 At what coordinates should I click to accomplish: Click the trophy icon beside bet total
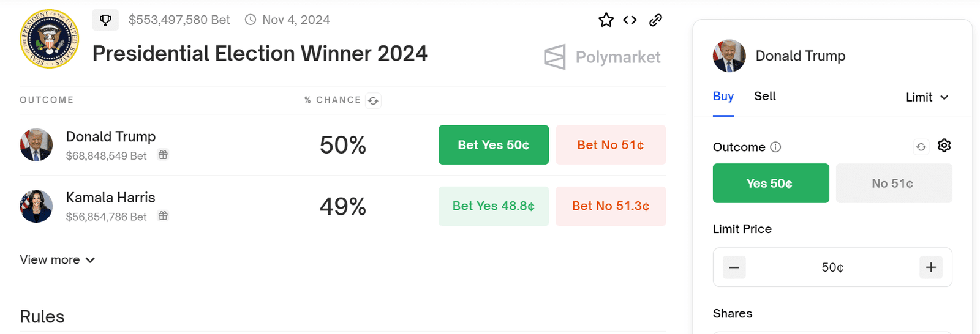pos(105,20)
